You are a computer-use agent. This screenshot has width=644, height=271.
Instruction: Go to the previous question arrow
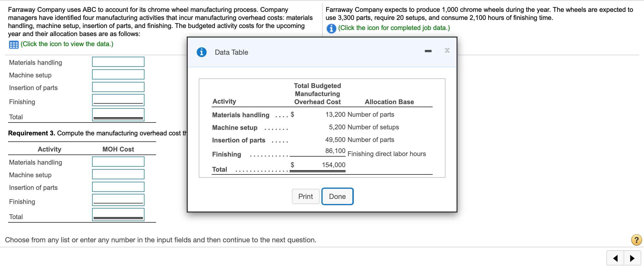(615, 258)
